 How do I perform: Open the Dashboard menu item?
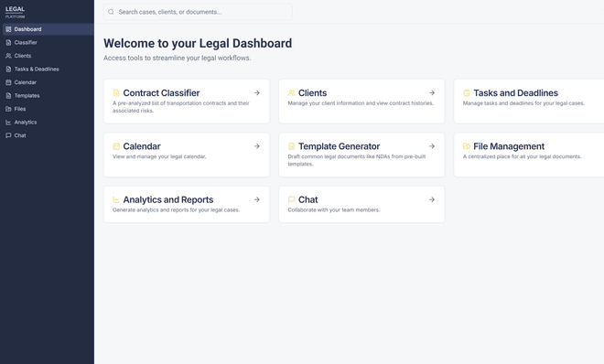point(49,29)
